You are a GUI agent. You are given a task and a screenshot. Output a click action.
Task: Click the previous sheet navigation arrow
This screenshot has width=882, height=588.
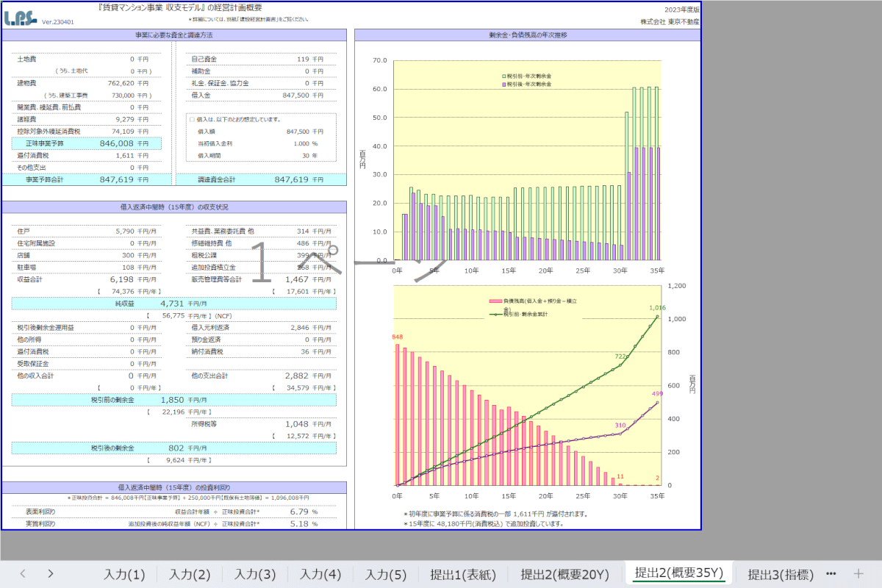23,573
